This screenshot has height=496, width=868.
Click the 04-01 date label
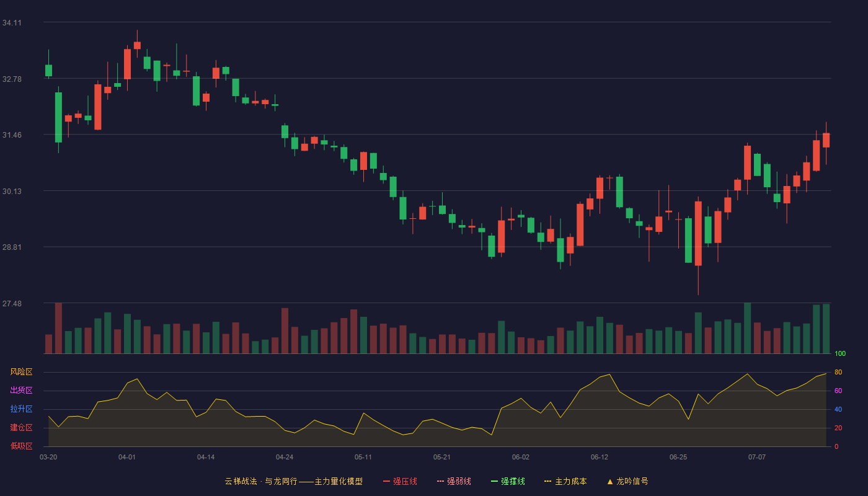pos(127,457)
